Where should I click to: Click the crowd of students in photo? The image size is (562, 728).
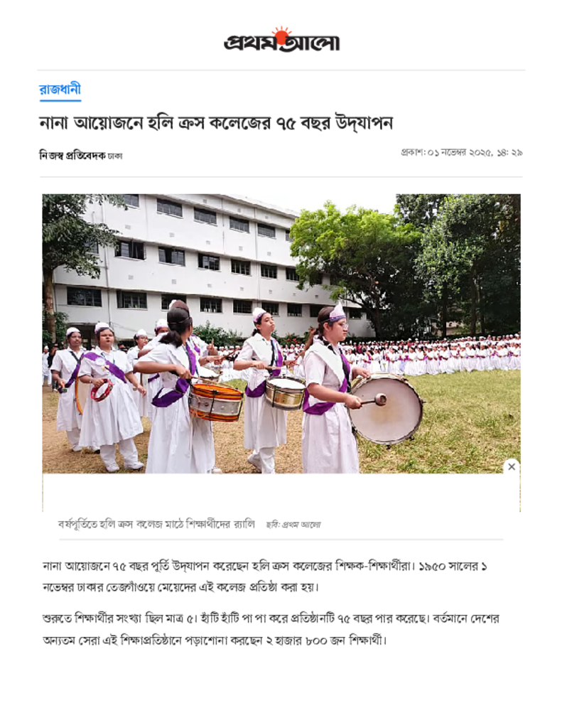431,355
